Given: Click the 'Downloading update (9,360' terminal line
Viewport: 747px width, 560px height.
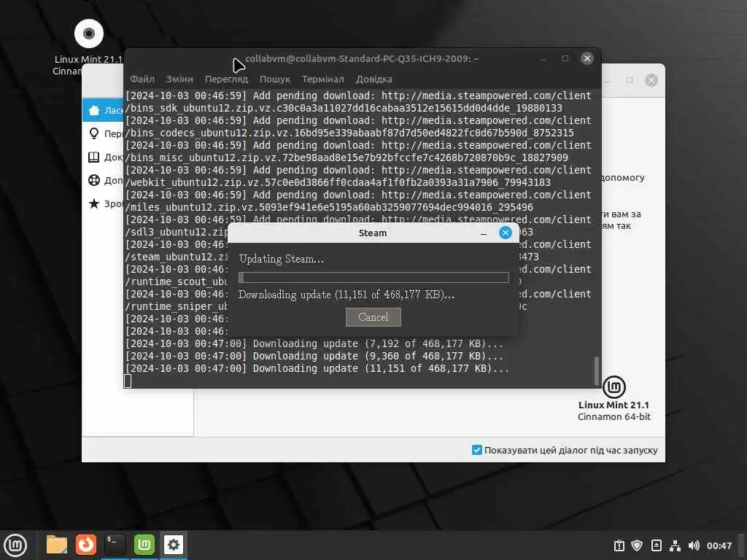Looking at the screenshot, I should click(x=314, y=356).
